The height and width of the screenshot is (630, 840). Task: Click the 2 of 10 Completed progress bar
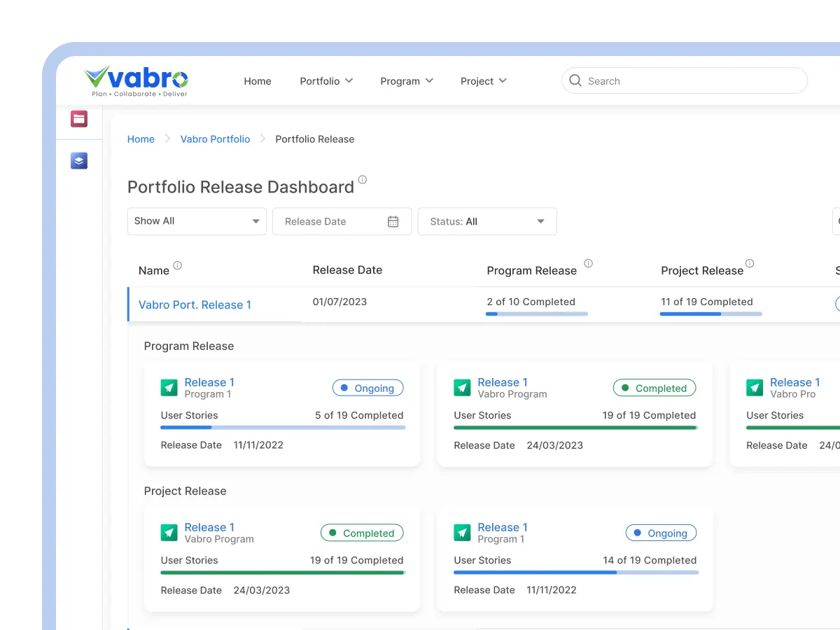click(x=537, y=314)
